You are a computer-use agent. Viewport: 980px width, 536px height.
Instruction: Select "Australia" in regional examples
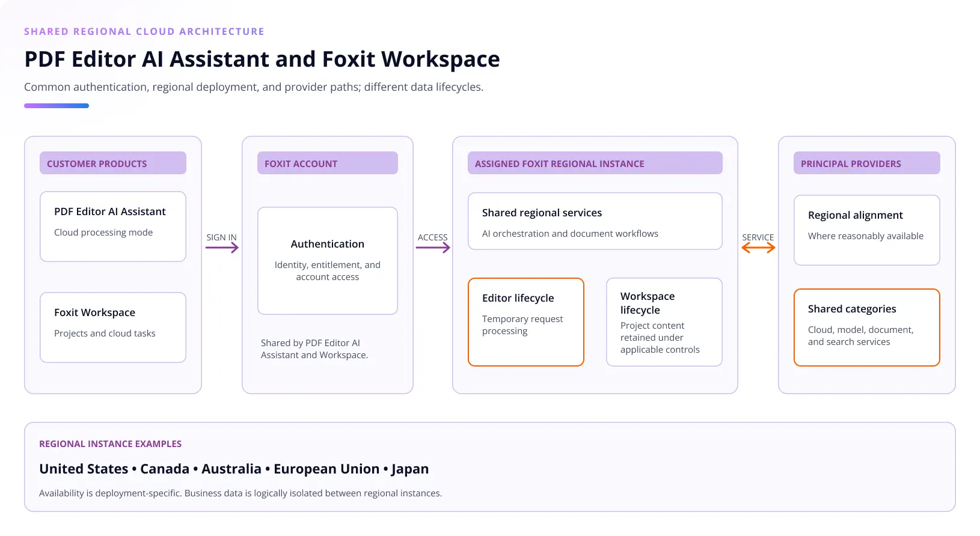(x=231, y=469)
